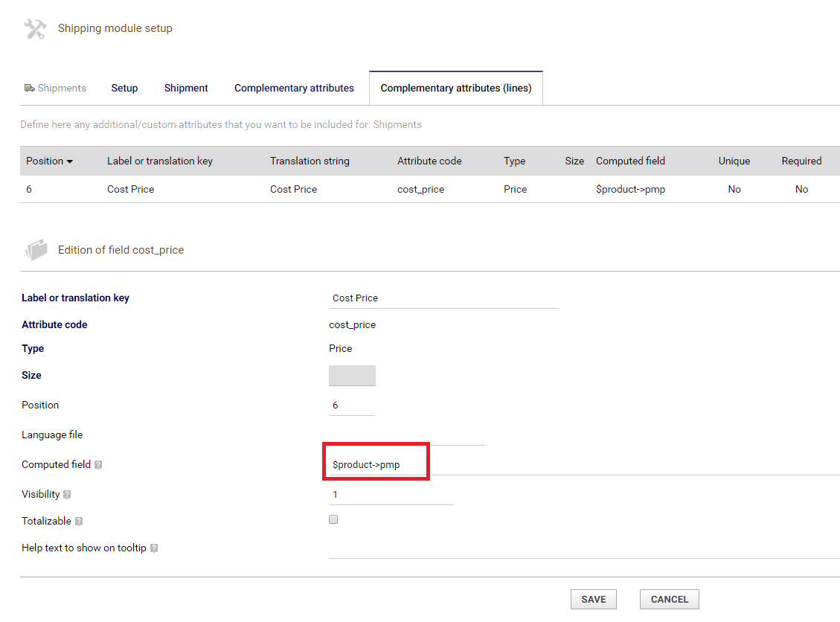Open the Totalizable help icon
The height and width of the screenshot is (622, 840).
[79, 522]
